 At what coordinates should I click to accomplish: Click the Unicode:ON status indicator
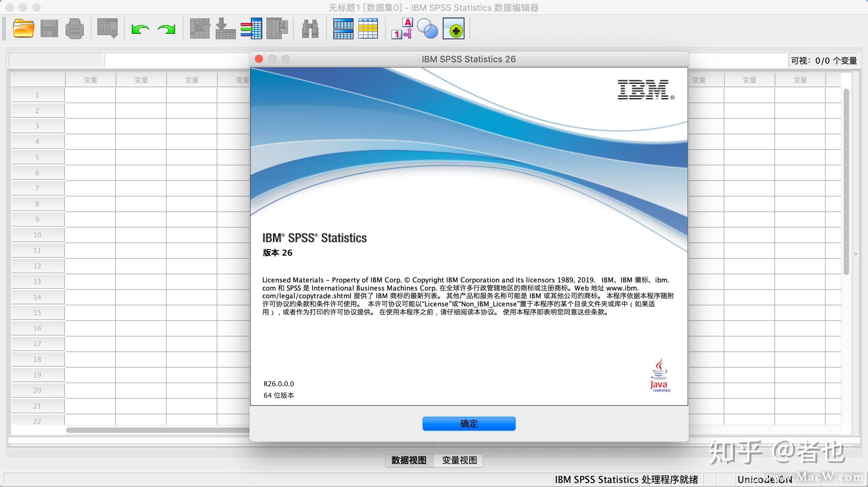click(x=765, y=480)
